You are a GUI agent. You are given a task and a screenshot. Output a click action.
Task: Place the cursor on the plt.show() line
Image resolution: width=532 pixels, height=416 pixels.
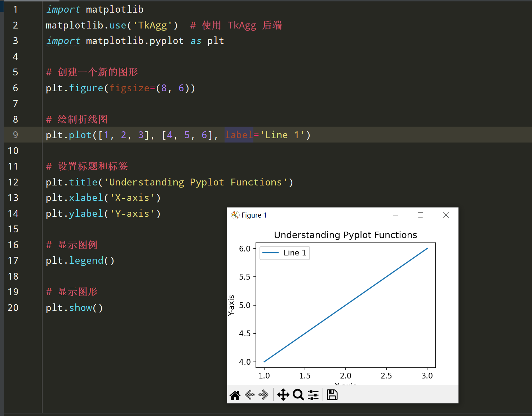pos(74,308)
